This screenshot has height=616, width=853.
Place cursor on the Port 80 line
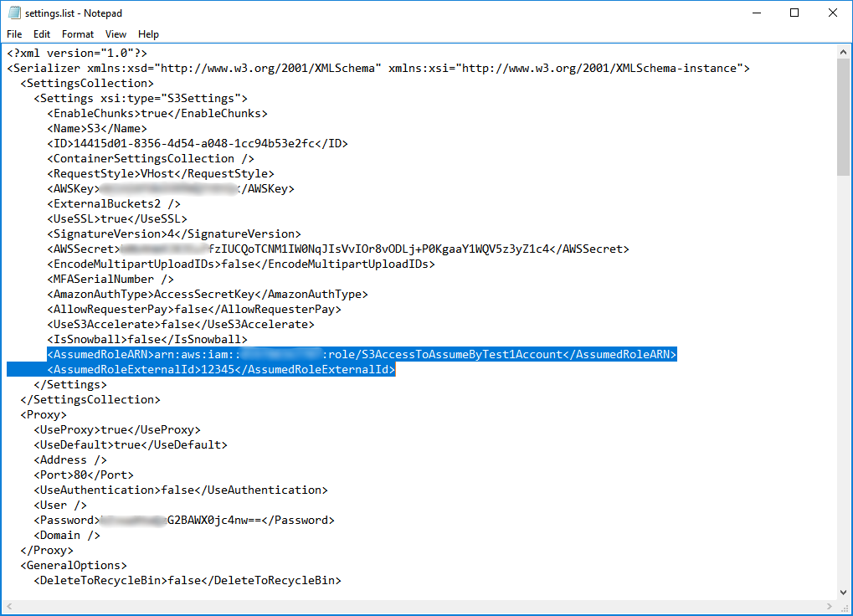point(82,475)
